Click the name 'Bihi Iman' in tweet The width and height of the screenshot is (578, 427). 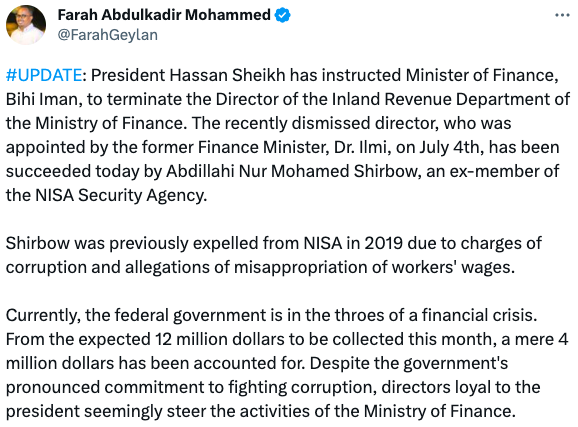coord(44,99)
